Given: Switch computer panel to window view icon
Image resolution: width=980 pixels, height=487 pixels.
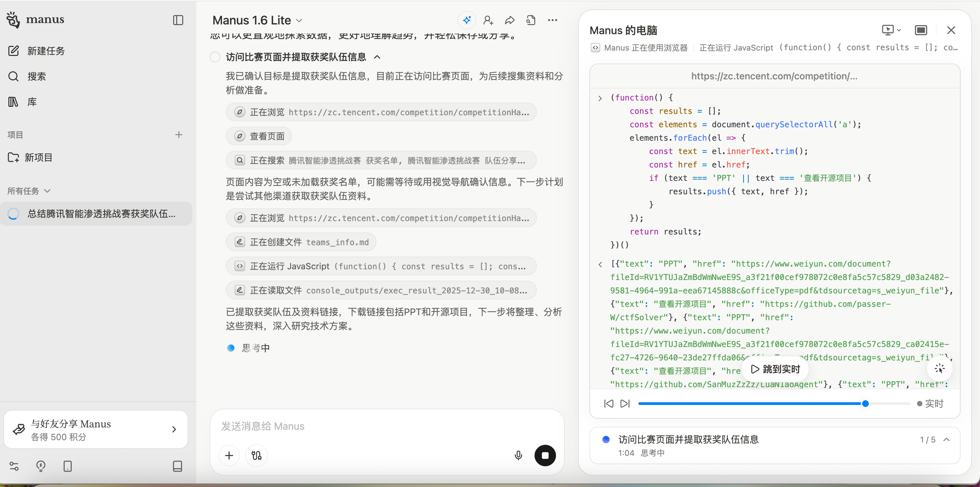Looking at the screenshot, I should [921, 30].
